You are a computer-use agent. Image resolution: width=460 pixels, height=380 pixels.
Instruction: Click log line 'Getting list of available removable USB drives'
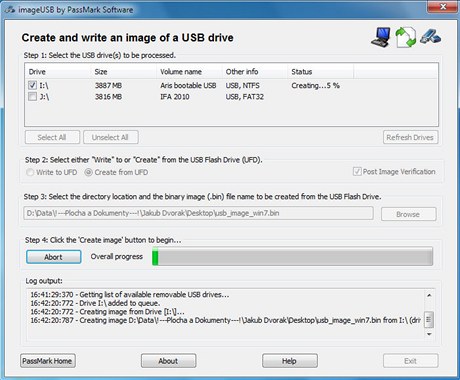tap(130, 295)
